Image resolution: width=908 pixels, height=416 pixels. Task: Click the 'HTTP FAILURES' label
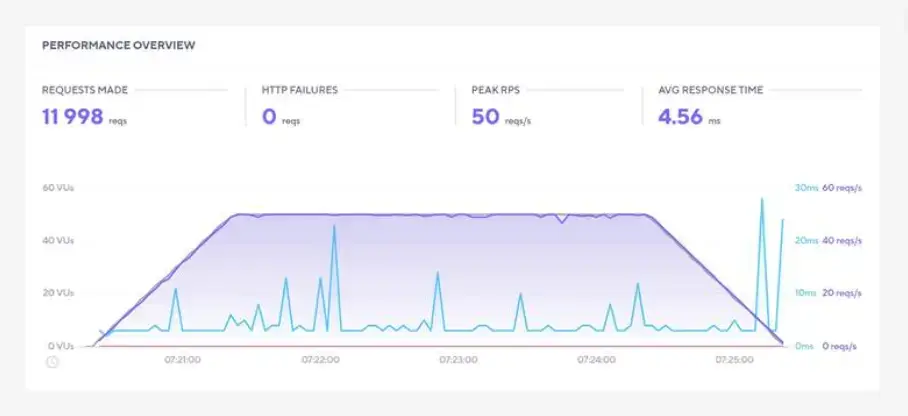tap(299, 90)
